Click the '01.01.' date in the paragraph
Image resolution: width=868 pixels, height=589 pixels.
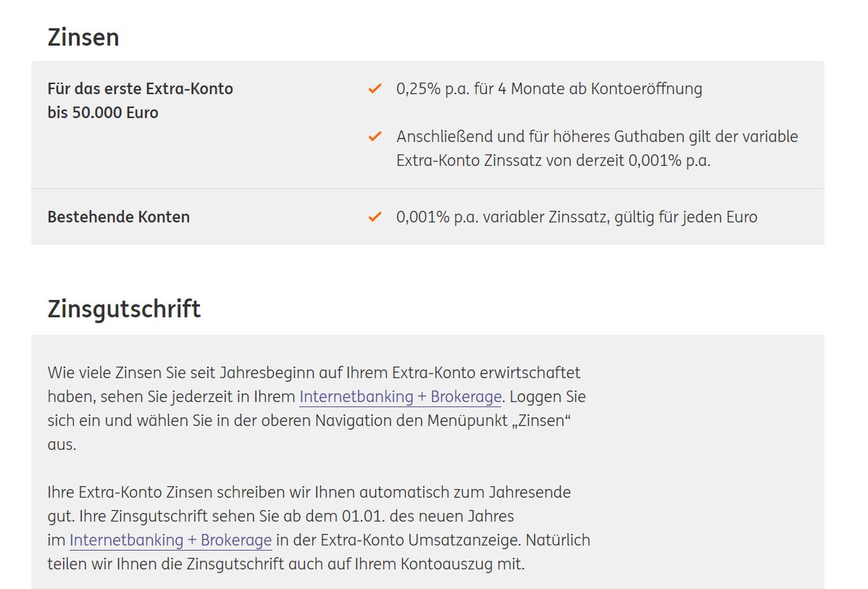pyautogui.click(x=363, y=517)
